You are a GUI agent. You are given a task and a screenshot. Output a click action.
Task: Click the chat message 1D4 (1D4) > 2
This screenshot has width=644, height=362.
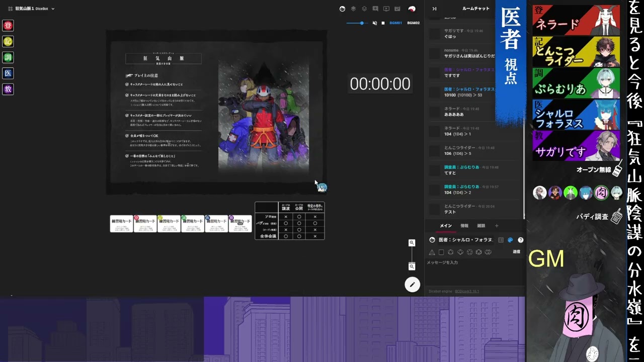click(457, 193)
